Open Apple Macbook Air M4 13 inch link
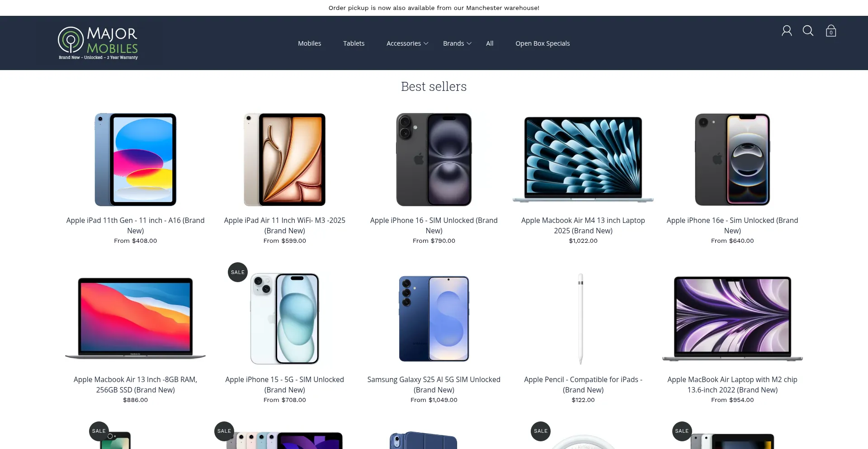Viewport: 868px width, 449px height. pyautogui.click(x=583, y=225)
